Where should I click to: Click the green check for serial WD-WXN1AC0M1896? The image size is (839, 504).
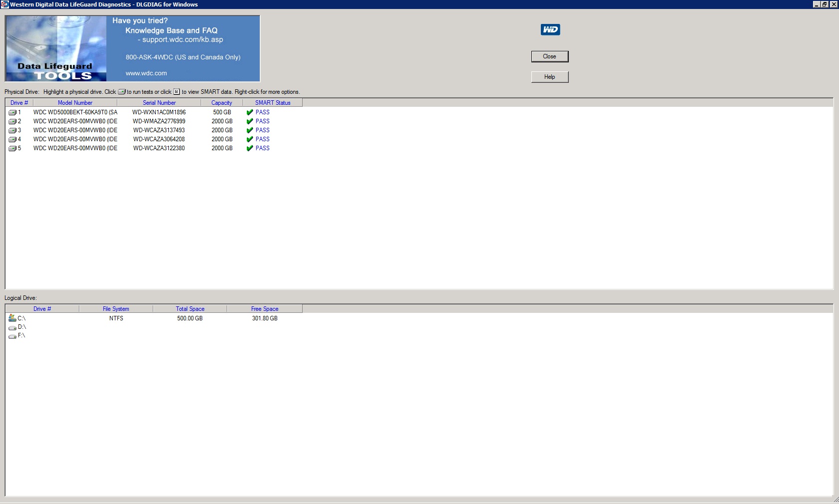[x=250, y=112]
